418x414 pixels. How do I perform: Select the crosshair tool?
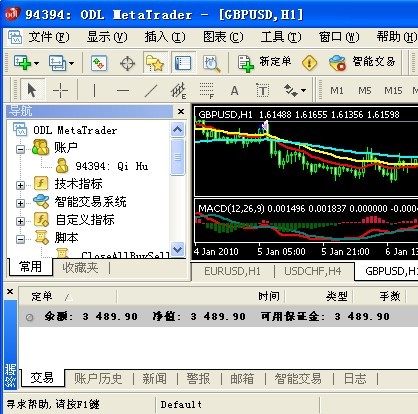[x=60, y=90]
